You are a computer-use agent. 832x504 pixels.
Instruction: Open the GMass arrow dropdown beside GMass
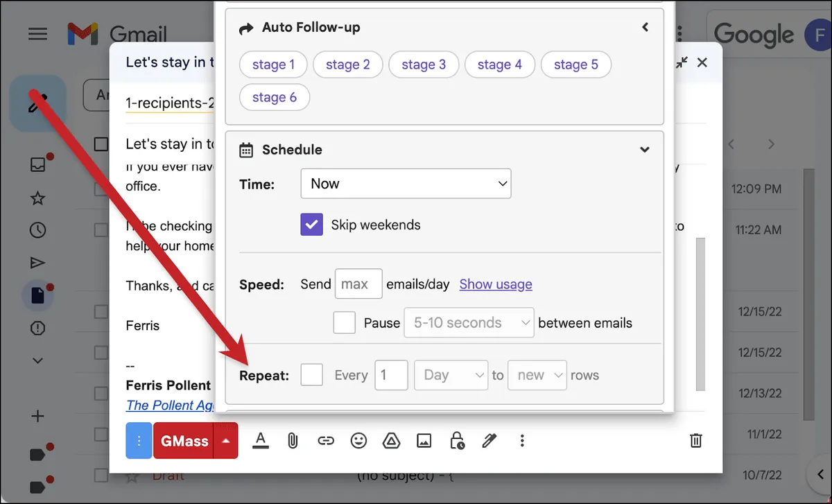(x=226, y=441)
